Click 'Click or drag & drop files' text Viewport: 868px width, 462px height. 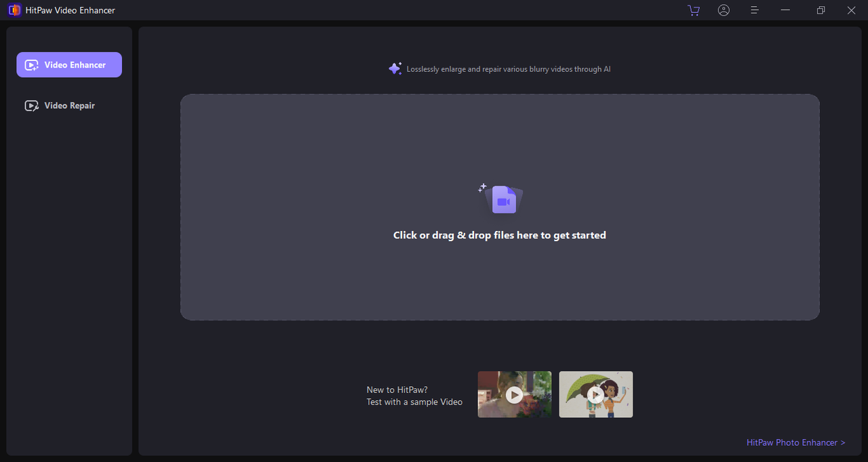500,235
